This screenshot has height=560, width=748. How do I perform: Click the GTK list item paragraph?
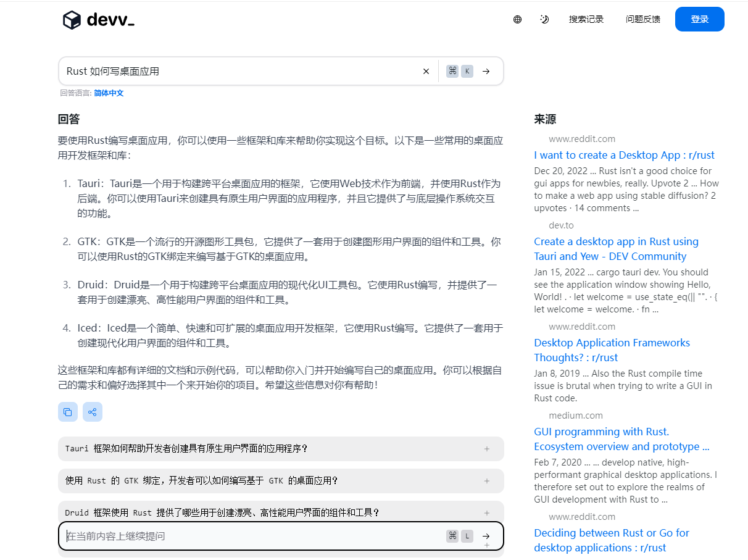click(x=289, y=249)
